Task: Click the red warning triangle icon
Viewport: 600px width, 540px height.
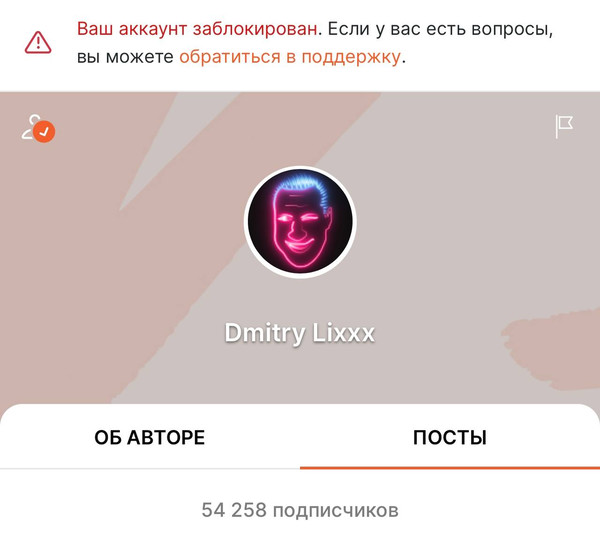Action: point(38,42)
